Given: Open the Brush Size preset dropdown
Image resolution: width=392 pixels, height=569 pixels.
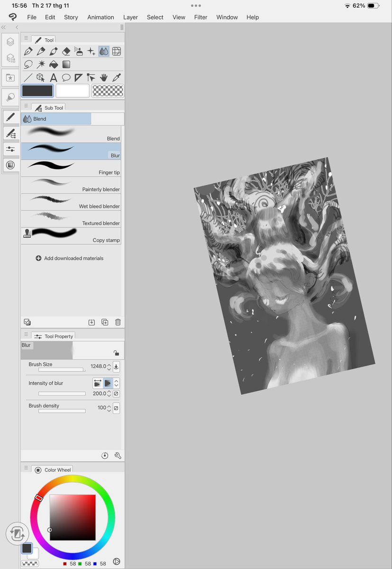Looking at the screenshot, I should (x=116, y=367).
